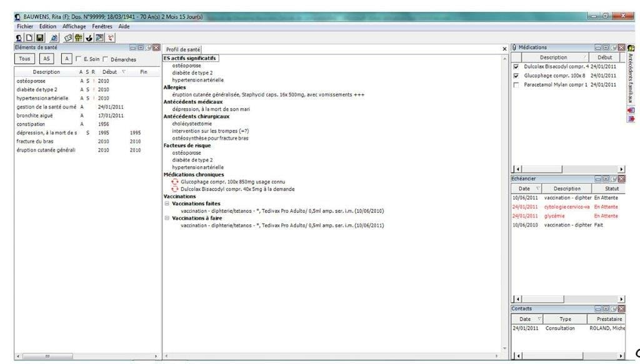Image resolution: width=640 pixels, height=364 pixels.
Task: Collapse the Vaccinations faites section
Action: [x=166, y=204]
